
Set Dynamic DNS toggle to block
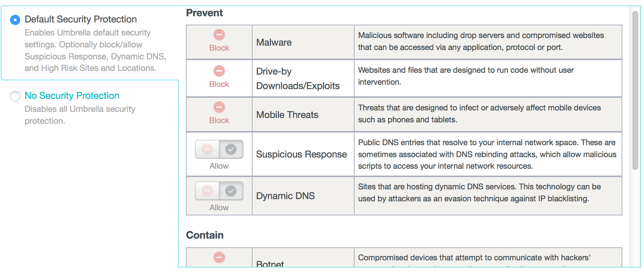[x=207, y=191]
